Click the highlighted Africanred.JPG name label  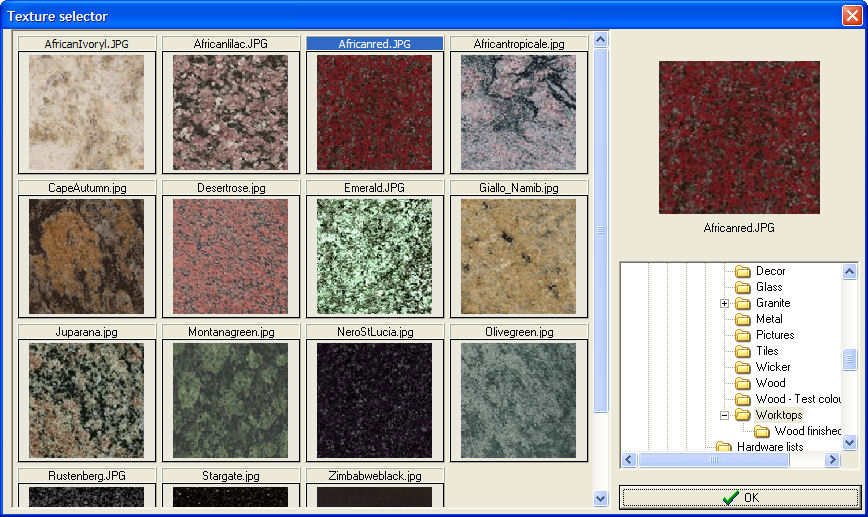click(375, 44)
